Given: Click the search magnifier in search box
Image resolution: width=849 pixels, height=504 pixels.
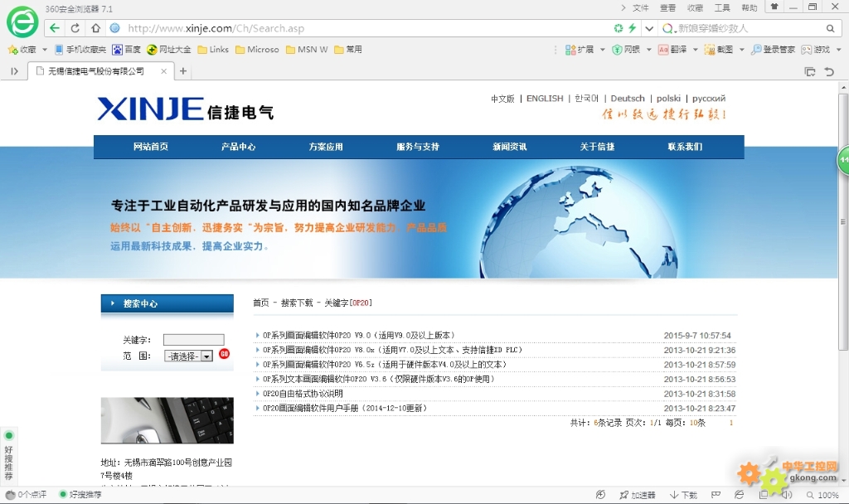Looking at the screenshot, I should 830,28.
